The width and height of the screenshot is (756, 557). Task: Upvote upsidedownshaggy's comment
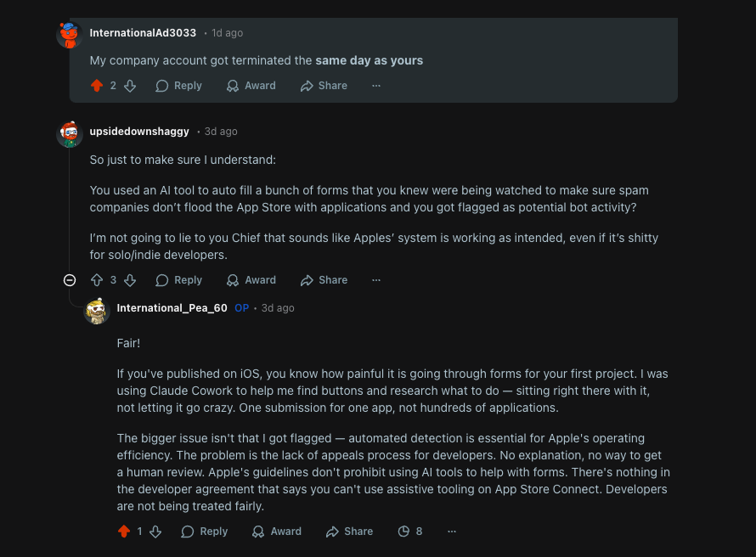point(98,279)
